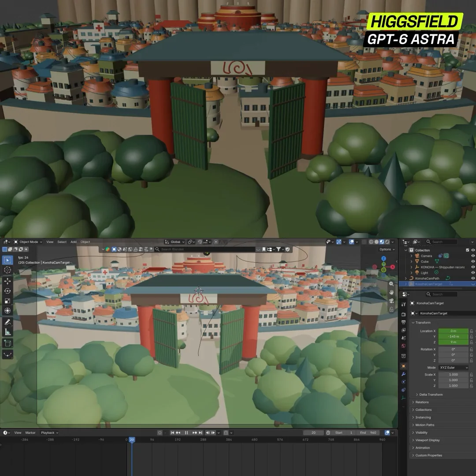The width and height of the screenshot is (476, 476).
Task: Click the playhead at frame 20
Action: pyautogui.click(x=132, y=439)
